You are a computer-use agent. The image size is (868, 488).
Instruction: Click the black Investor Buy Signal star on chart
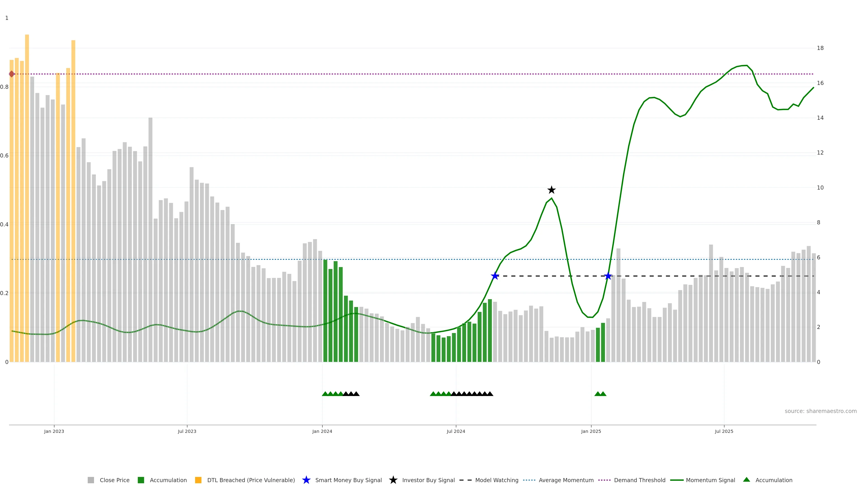(x=551, y=190)
